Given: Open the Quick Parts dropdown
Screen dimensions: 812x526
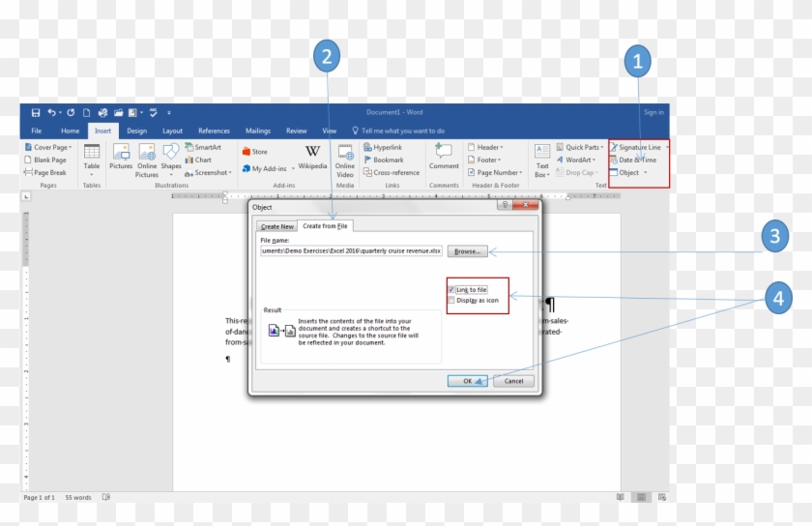Looking at the screenshot, I should [x=601, y=147].
